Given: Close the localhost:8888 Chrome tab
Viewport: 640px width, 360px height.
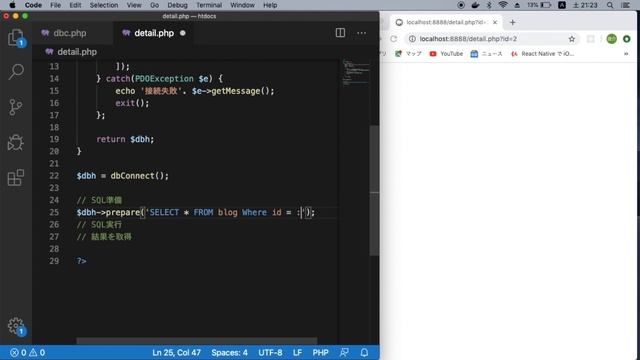Looking at the screenshot, I should pos(495,22).
